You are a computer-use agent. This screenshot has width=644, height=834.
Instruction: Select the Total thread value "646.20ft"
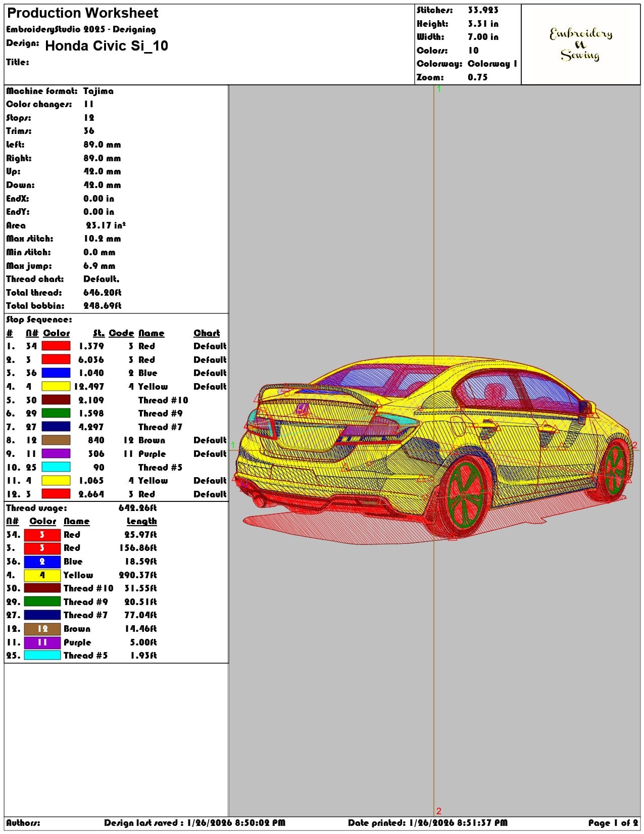[x=103, y=293]
